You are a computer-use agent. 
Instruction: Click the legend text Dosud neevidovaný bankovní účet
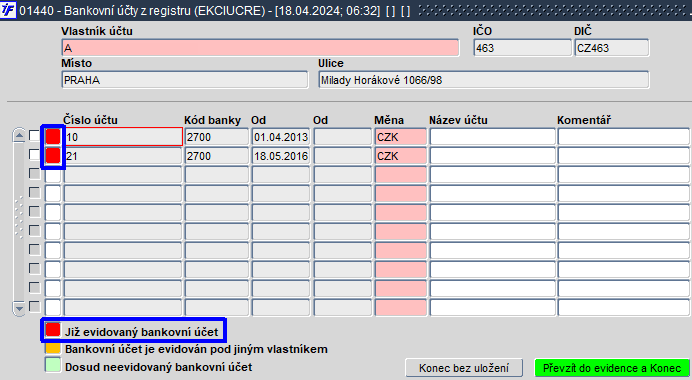coord(159,367)
